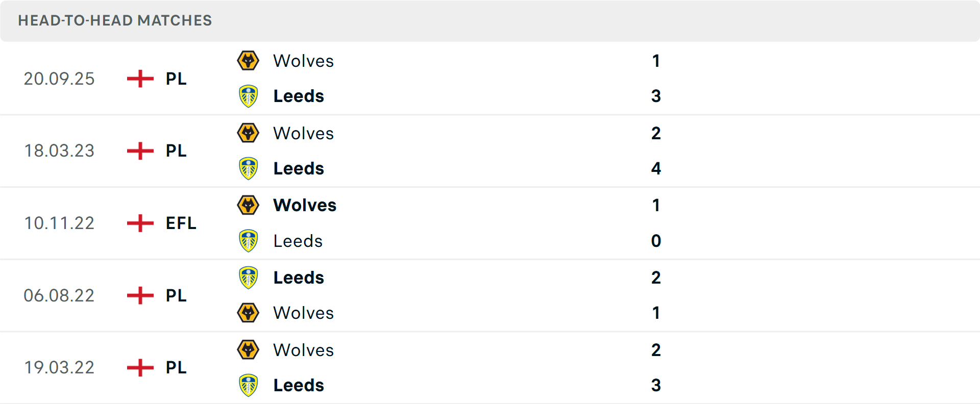
Task: Click the Leeds badge in the 18.03.23 fixture
Action: point(249,168)
